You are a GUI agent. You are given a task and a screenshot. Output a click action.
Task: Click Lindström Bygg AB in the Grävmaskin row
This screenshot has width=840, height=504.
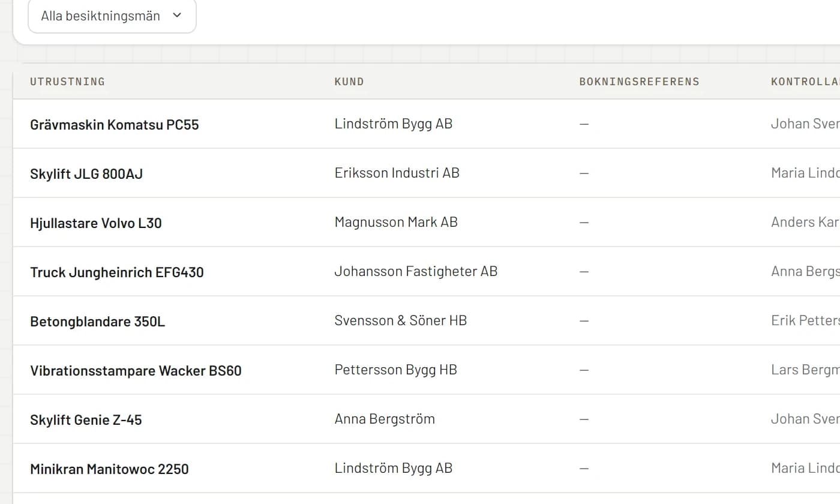tap(394, 124)
